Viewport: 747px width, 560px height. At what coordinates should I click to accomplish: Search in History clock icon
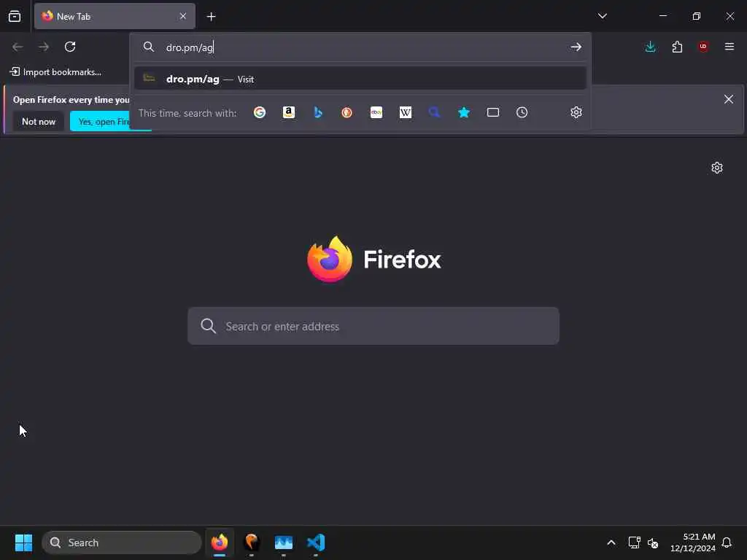point(522,112)
